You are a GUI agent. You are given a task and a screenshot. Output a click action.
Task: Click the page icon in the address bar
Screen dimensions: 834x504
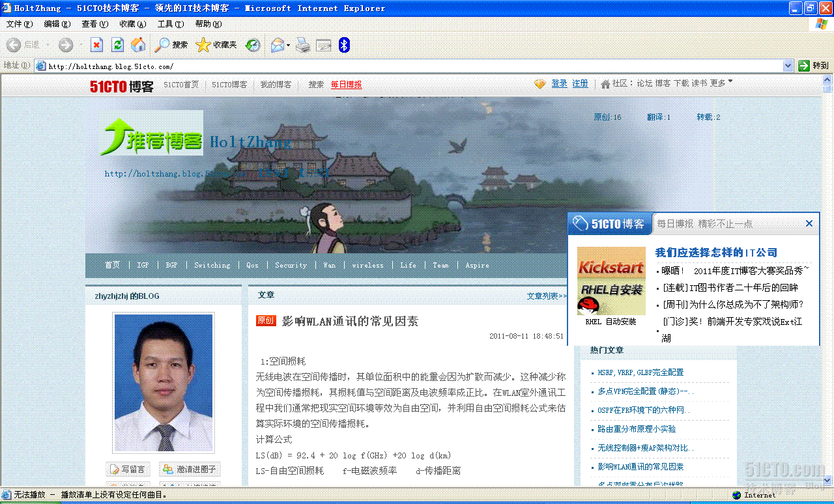coord(40,66)
